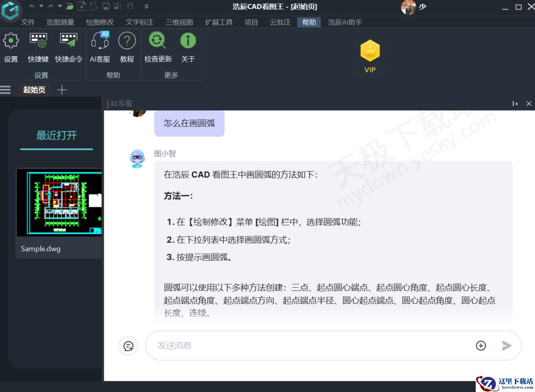Click the 教程 tutorial info icon
Image resolution: width=535 pixels, height=392 pixels.
128,41
